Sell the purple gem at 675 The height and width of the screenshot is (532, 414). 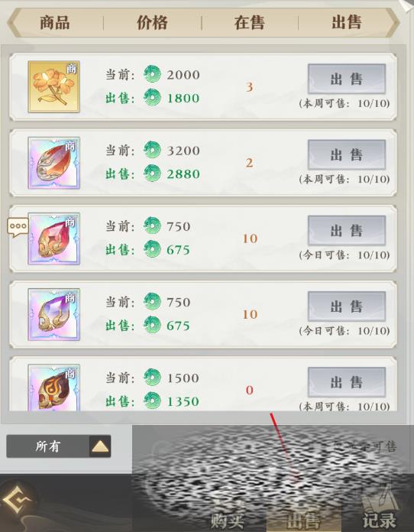(347, 307)
